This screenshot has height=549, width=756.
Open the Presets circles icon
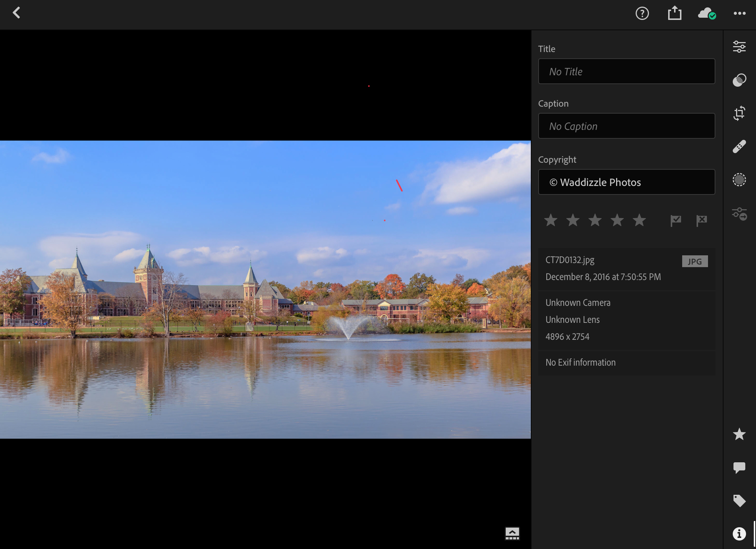739,80
